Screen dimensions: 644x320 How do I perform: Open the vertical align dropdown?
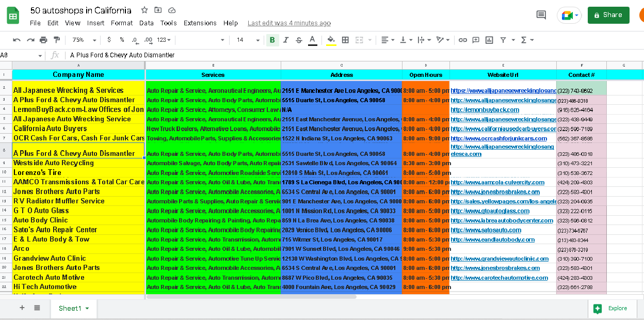click(x=406, y=40)
